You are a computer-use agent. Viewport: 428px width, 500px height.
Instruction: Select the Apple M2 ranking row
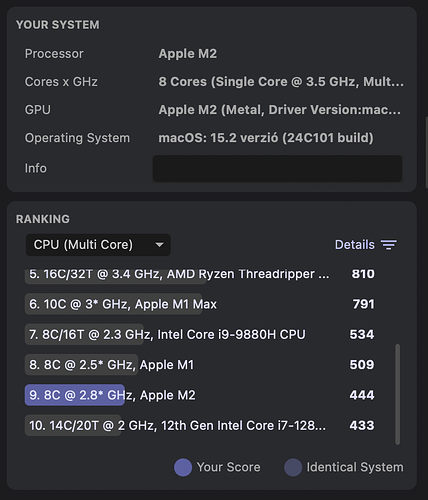[200, 395]
